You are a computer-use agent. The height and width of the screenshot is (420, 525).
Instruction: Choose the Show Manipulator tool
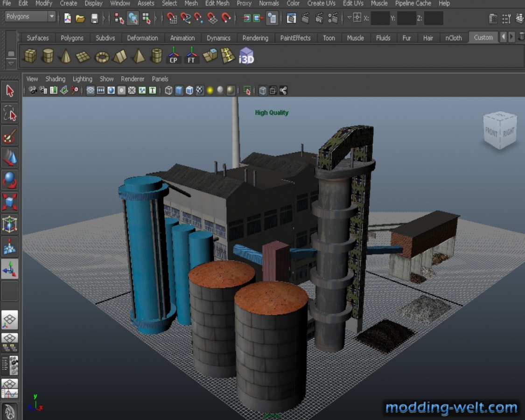pos(10,269)
